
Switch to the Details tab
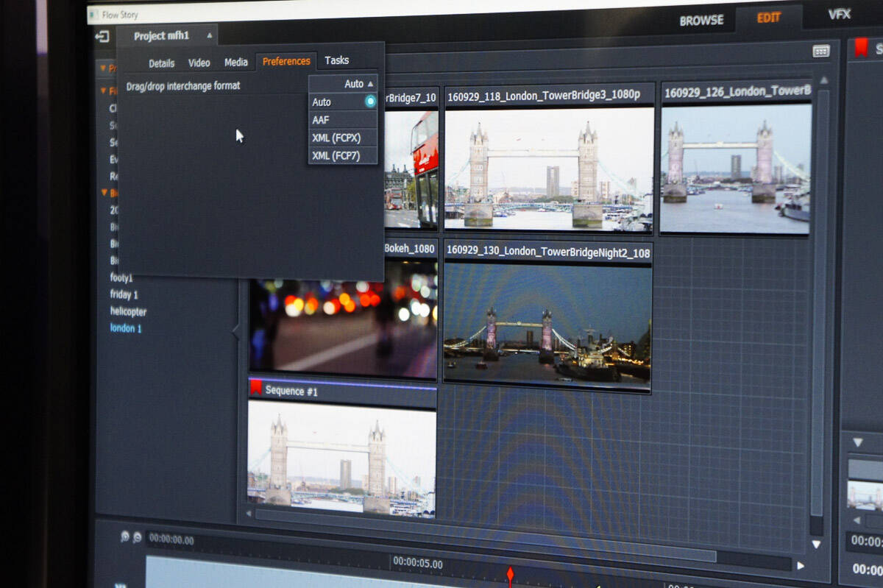(x=162, y=63)
